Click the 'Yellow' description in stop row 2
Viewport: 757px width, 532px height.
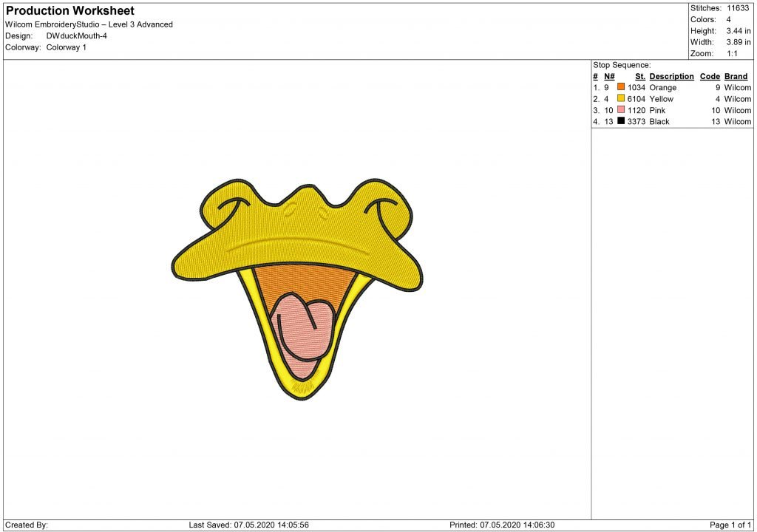[662, 99]
